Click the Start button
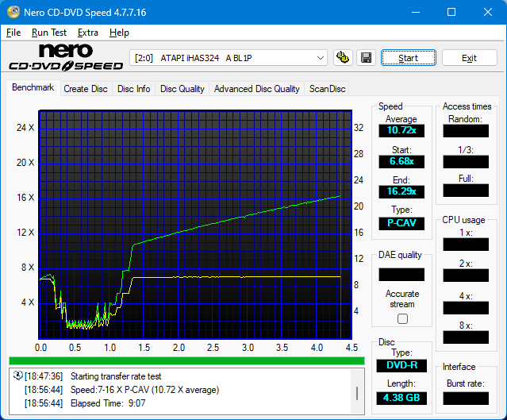 coord(408,58)
